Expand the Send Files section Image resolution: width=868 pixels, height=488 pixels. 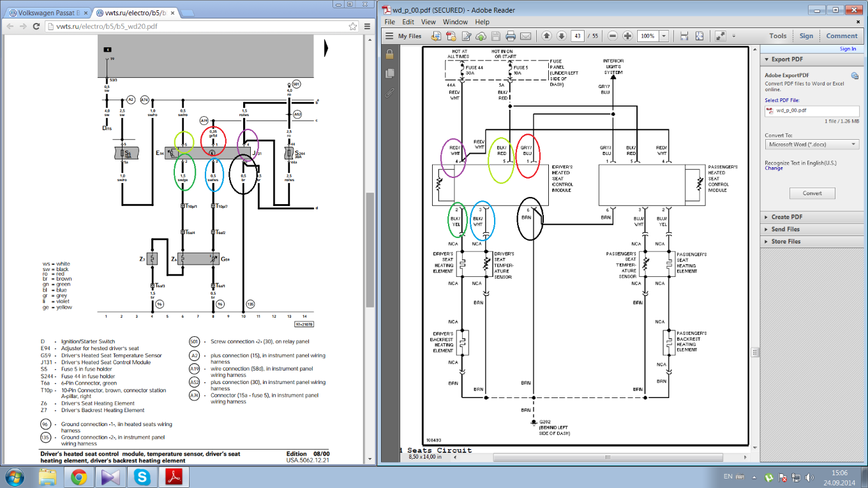tap(785, 229)
